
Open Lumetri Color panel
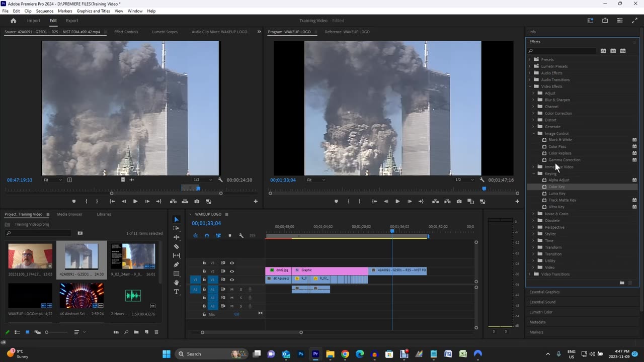(x=541, y=312)
